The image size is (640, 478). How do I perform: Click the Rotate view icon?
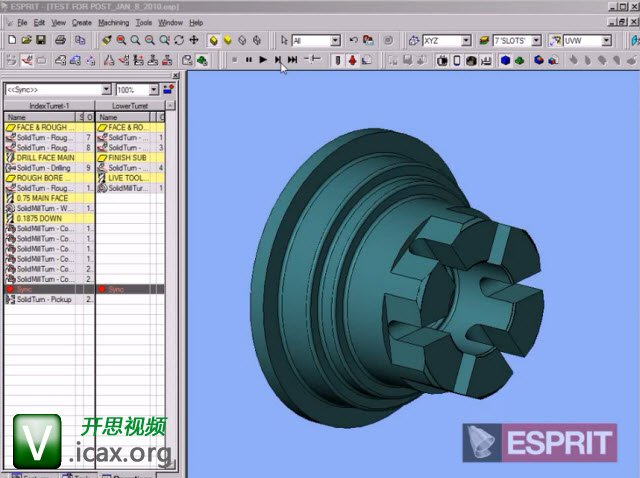pos(178,40)
